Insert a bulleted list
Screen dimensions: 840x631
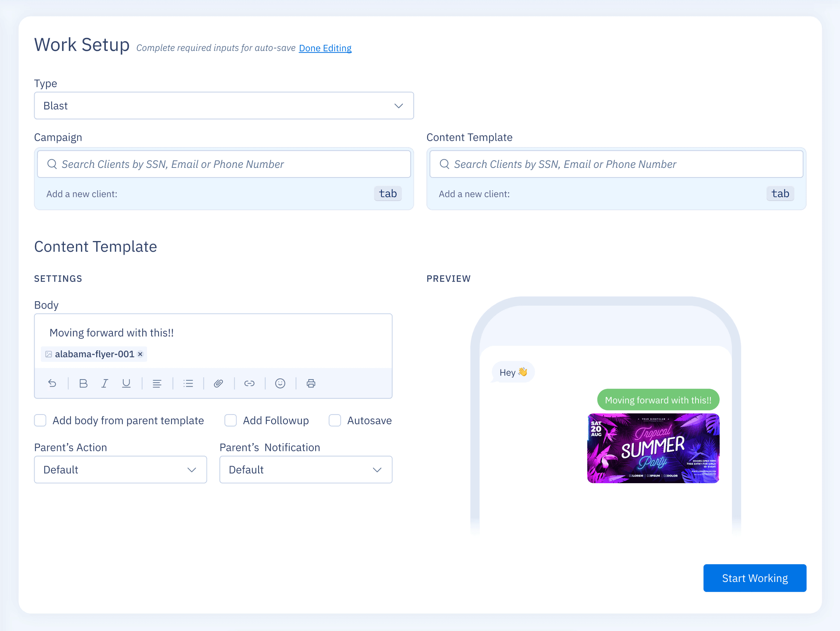[x=188, y=383]
